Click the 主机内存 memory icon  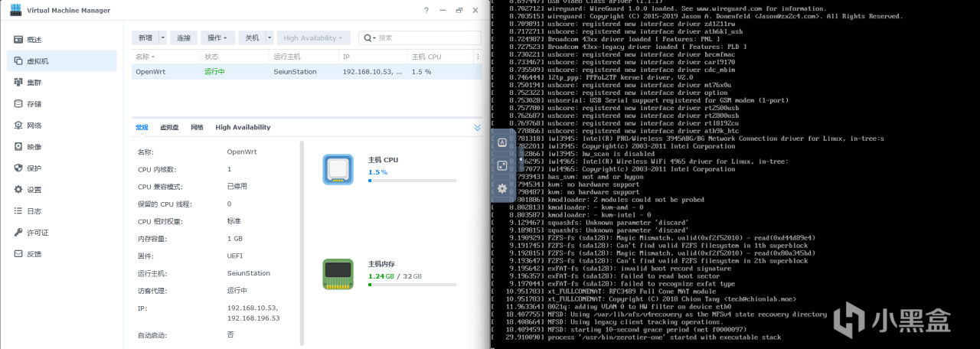(x=338, y=274)
